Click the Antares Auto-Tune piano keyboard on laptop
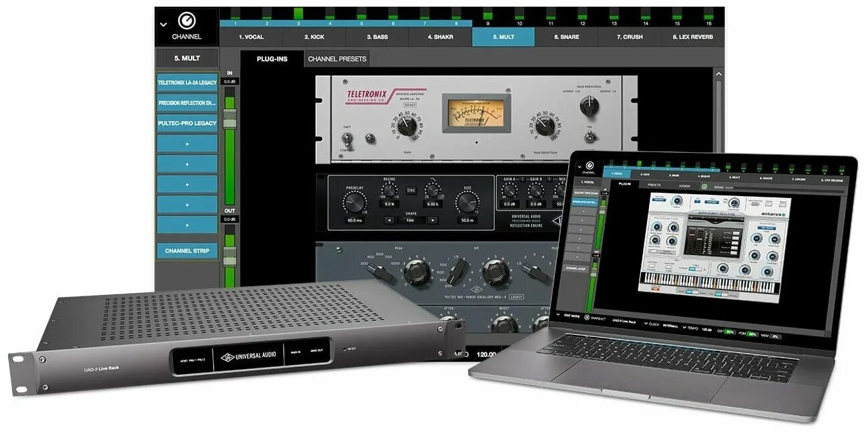868x435 pixels. point(709,283)
